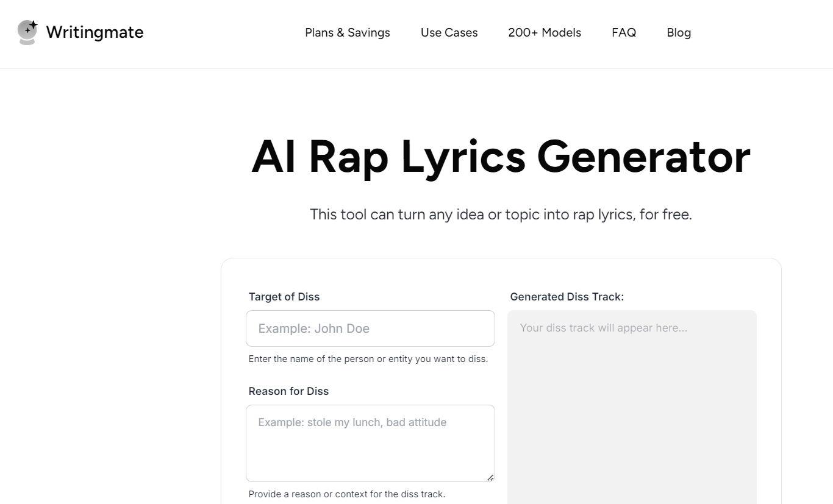
Task: Click the helper text under the name field
Action: 368,359
